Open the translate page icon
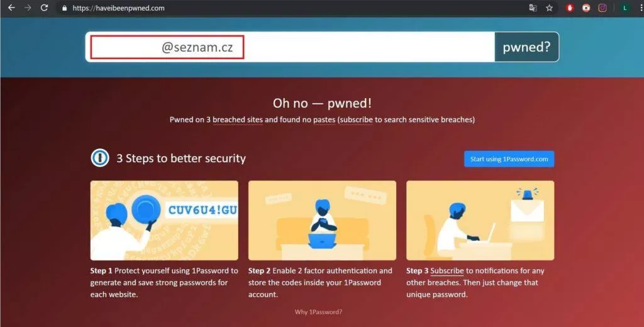Viewport: 644px width, 327px height. (x=533, y=8)
